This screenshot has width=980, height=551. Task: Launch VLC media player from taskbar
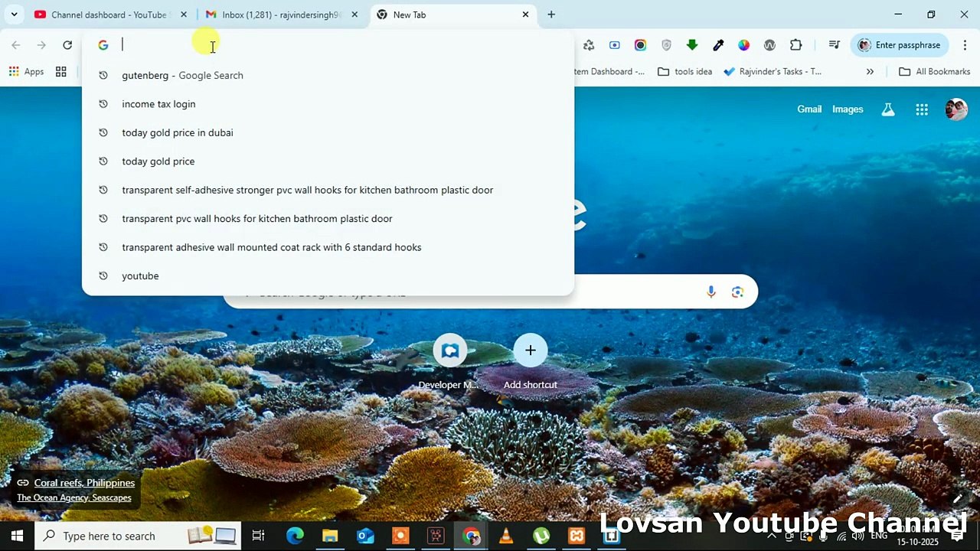click(506, 536)
